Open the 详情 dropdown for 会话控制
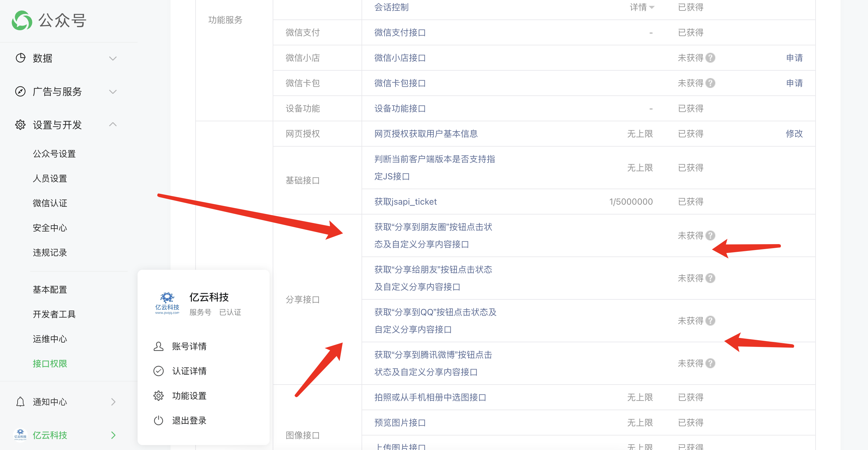The width and height of the screenshot is (868, 450). [x=642, y=7]
